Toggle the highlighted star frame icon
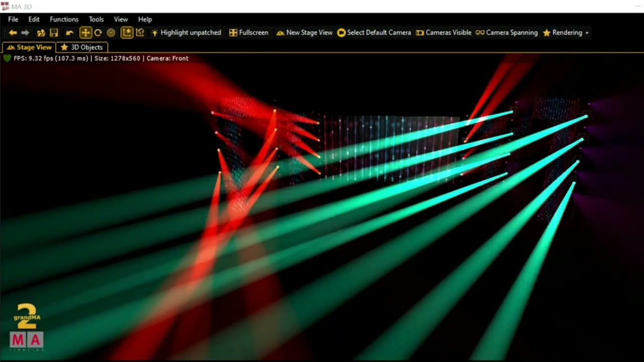This screenshot has height=362, width=644. 127,33
